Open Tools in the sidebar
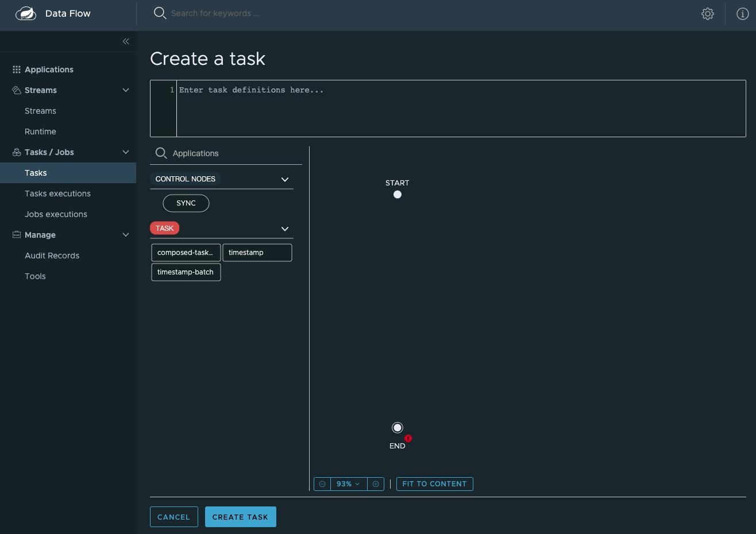 [x=35, y=276]
